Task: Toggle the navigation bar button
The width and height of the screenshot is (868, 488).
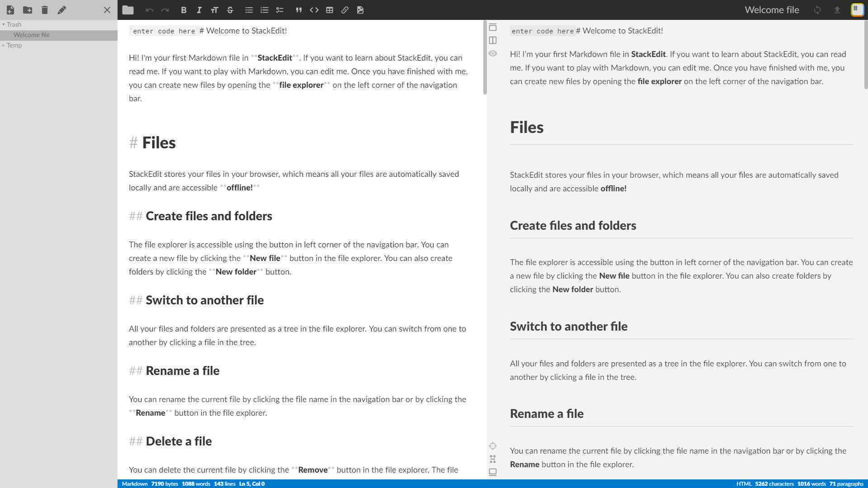Action: click(x=493, y=28)
